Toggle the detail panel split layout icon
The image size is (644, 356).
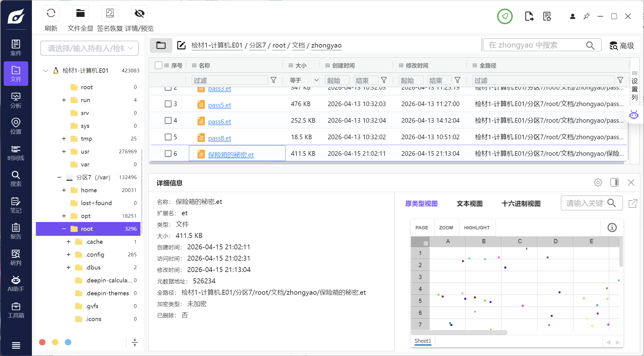coord(615,182)
